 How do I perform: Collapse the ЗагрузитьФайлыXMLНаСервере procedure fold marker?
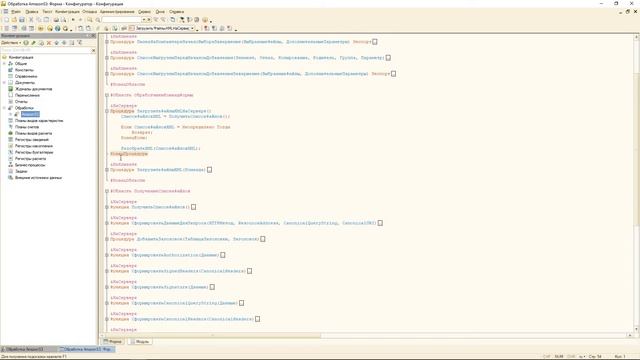[107, 111]
